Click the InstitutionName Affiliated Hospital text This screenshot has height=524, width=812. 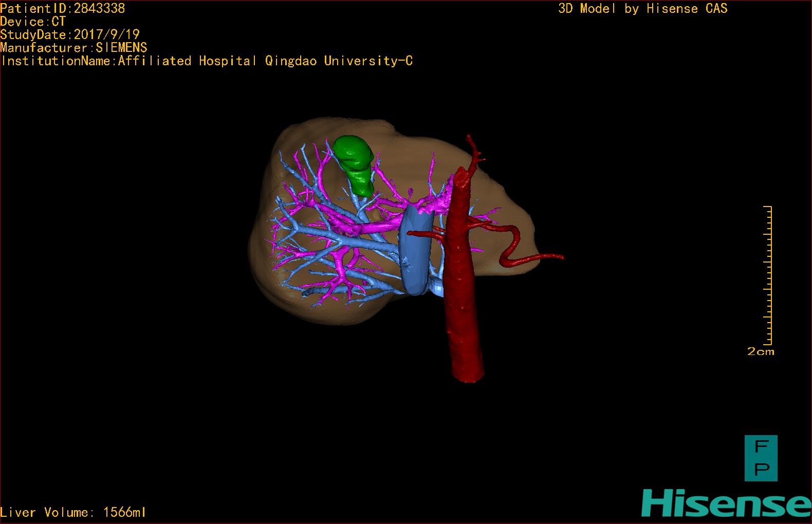[207, 61]
